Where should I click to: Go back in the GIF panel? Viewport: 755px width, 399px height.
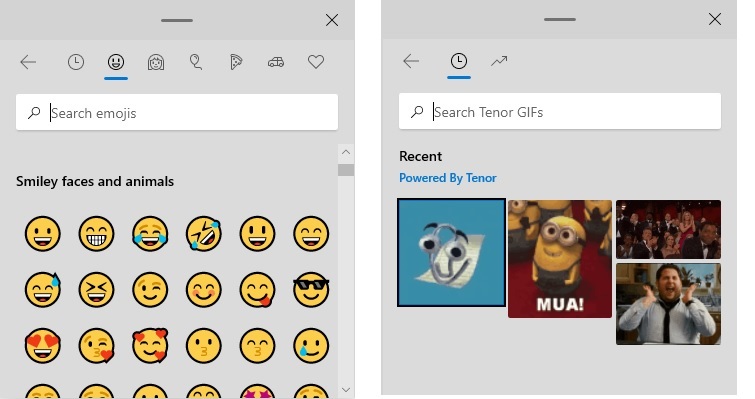pyautogui.click(x=411, y=61)
